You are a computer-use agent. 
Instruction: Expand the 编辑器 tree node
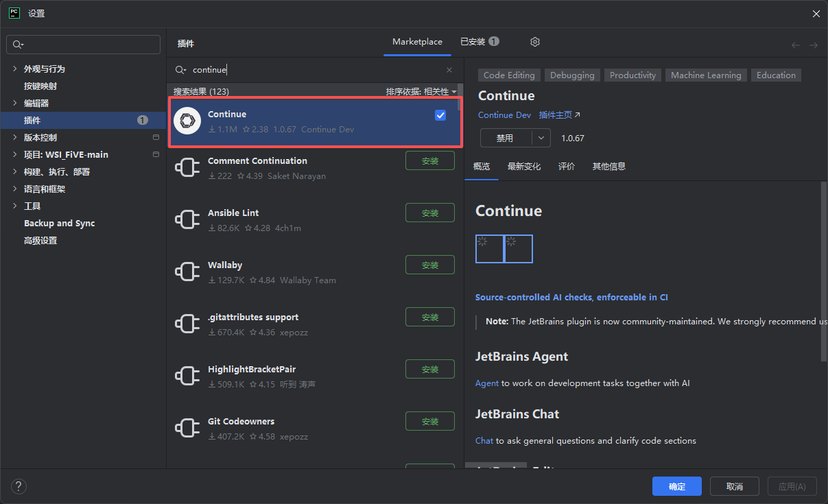[x=15, y=103]
